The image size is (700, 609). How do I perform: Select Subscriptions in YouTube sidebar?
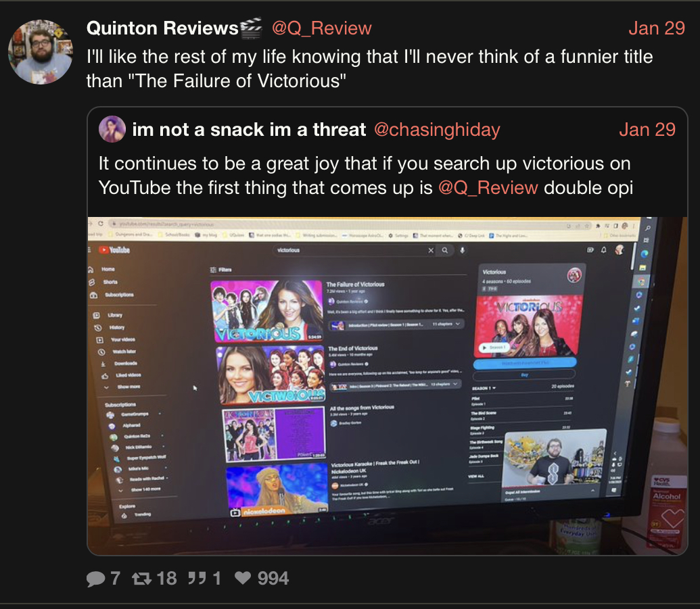tap(113, 295)
